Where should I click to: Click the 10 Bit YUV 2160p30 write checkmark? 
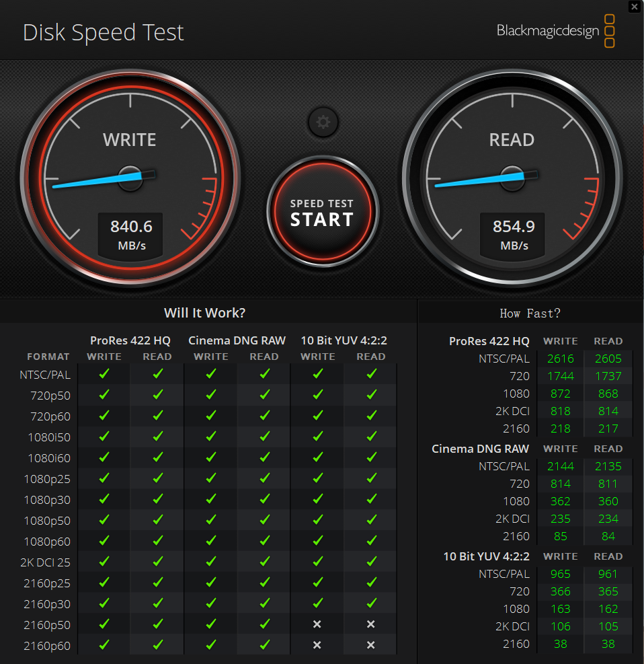tap(317, 603)
